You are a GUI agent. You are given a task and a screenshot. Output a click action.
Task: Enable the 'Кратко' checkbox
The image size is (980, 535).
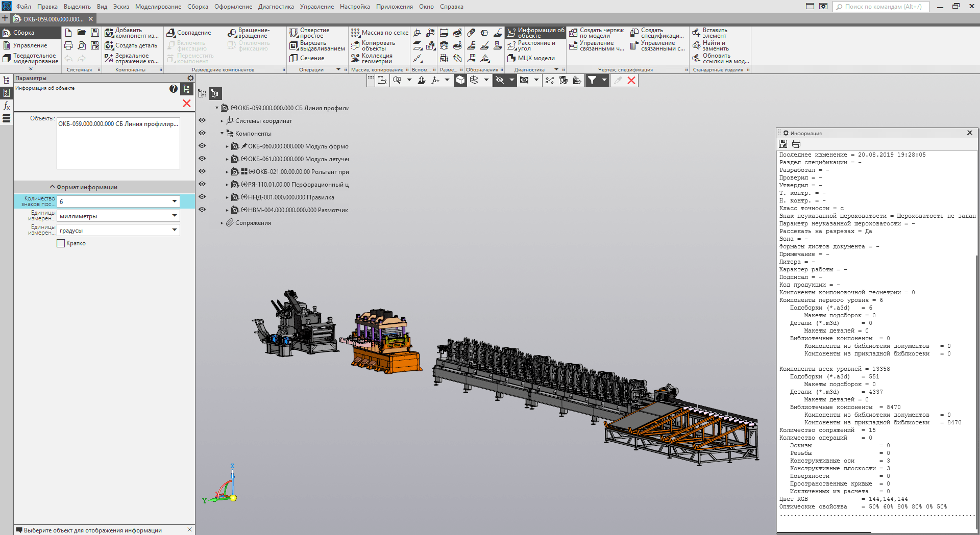61,244
